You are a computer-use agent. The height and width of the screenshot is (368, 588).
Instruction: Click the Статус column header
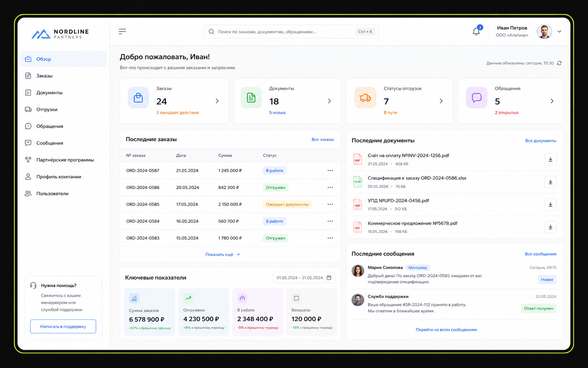pos(270,155)
